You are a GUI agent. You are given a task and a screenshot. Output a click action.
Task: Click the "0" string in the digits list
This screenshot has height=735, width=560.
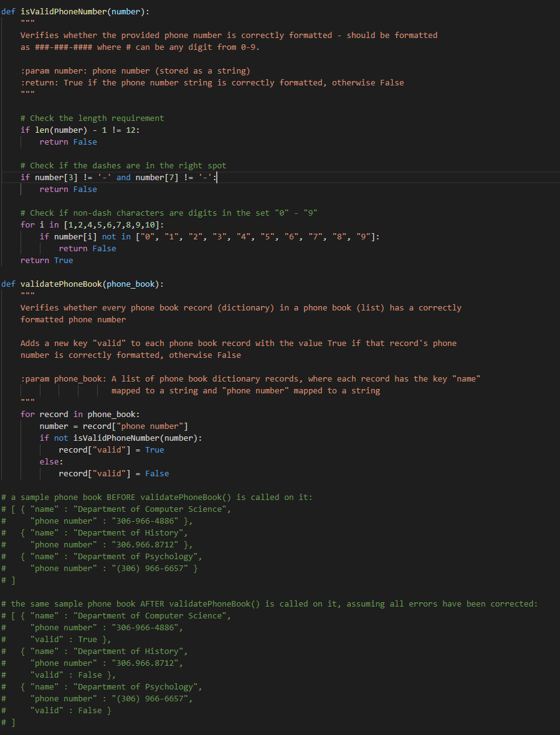coord(148,236)
